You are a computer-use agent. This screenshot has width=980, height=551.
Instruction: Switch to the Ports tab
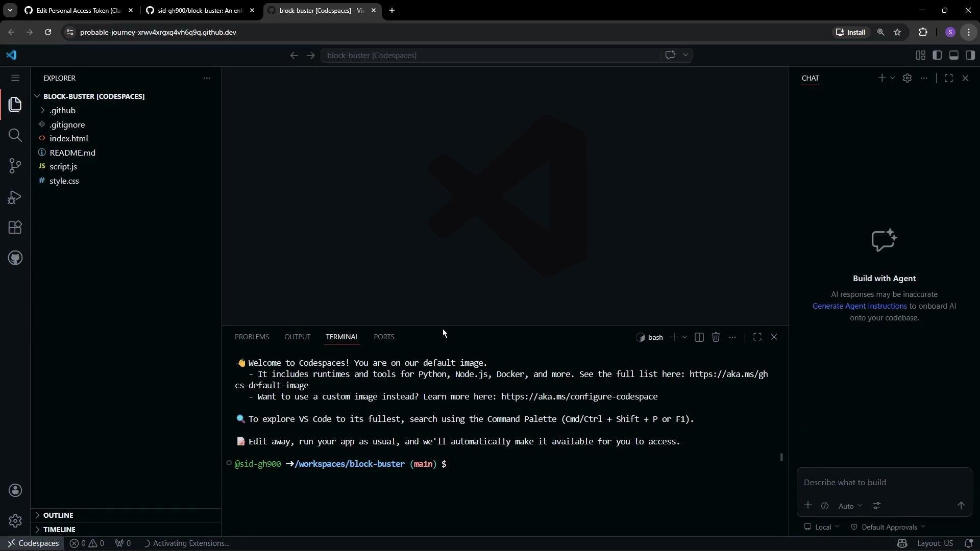(x=384, y=337)
